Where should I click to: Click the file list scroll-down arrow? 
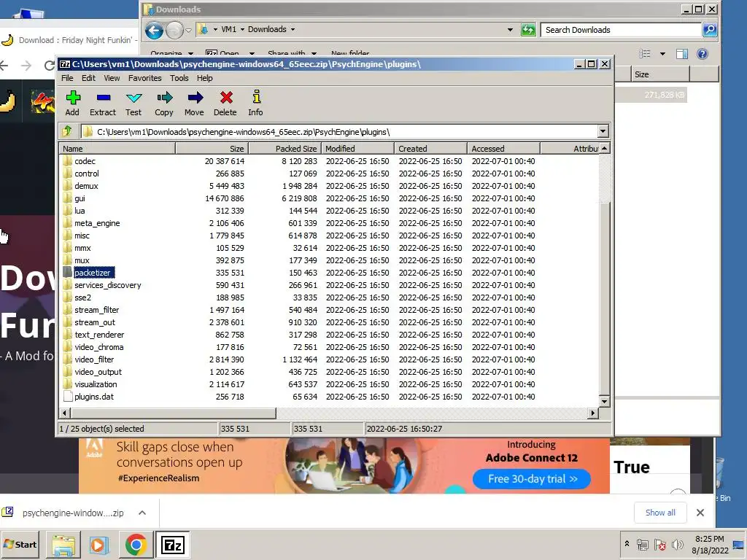[x=604, y=402]
